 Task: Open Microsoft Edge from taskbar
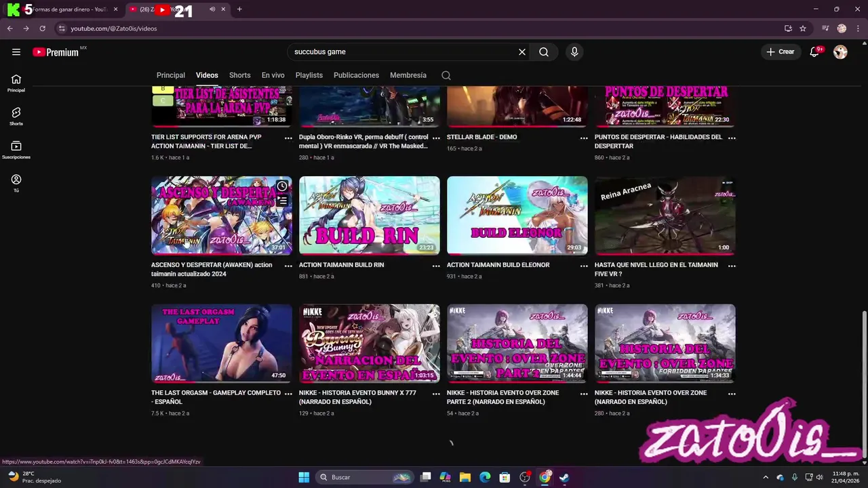pyautogui.click(x=485, y=477)
